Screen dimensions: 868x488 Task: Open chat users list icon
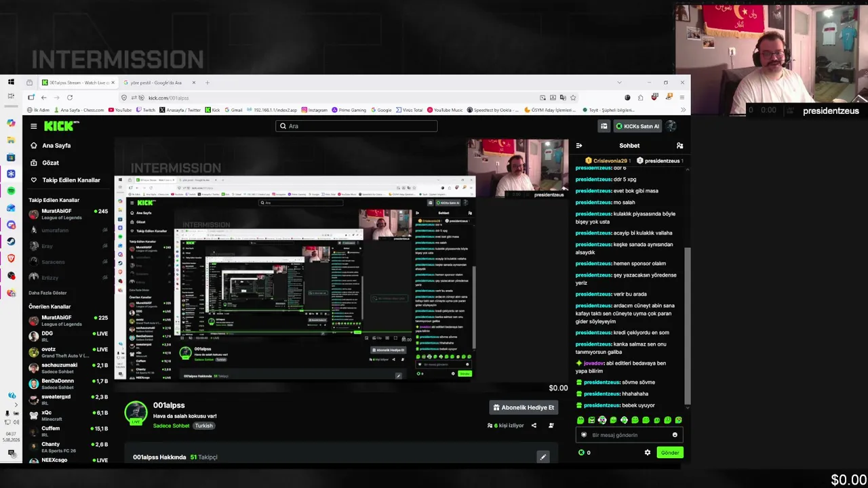pos(679,146)
